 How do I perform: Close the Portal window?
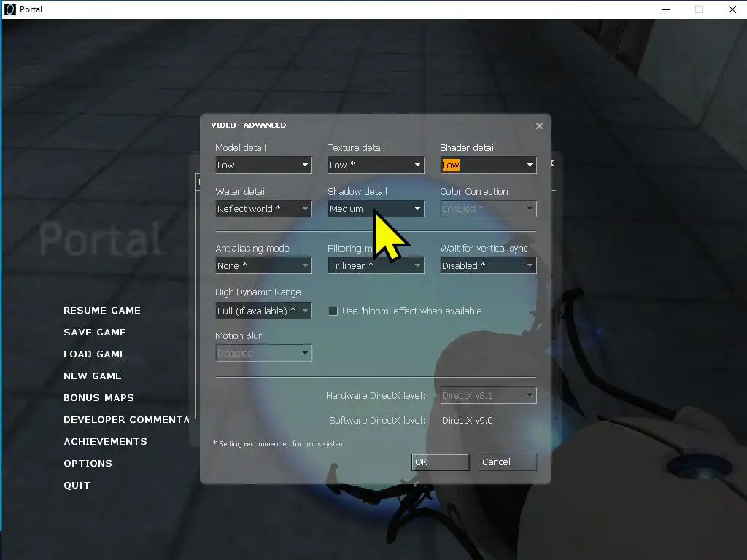pyautogui.click(x=732, y=9)
